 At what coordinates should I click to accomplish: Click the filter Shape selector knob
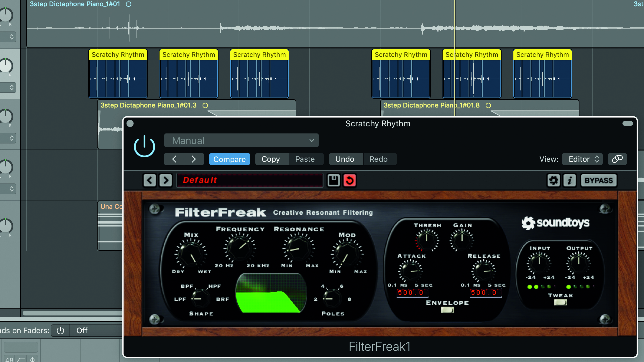201,298
